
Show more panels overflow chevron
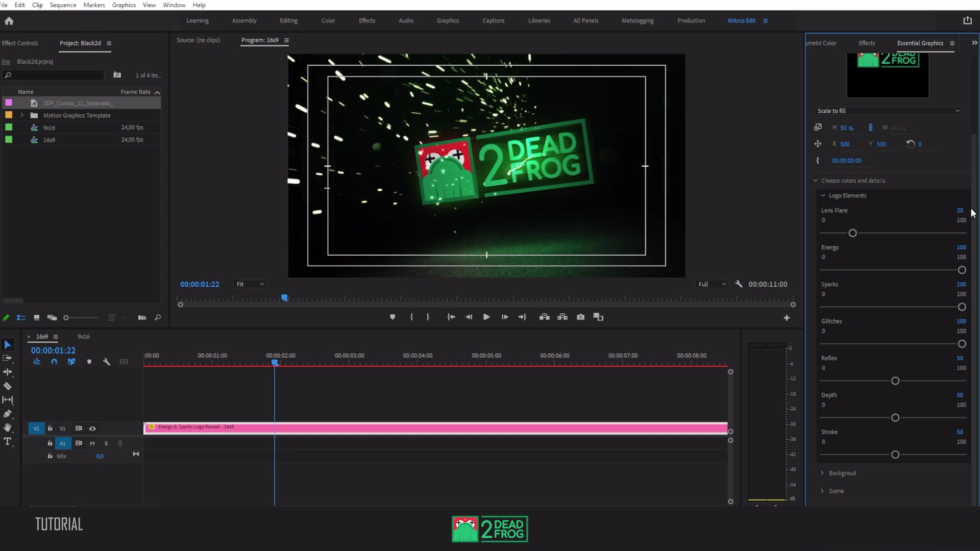(974, 43)
